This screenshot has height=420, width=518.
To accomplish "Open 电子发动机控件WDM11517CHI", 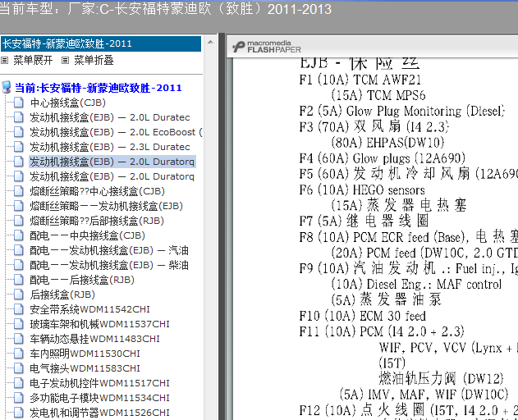I will 99,383.
